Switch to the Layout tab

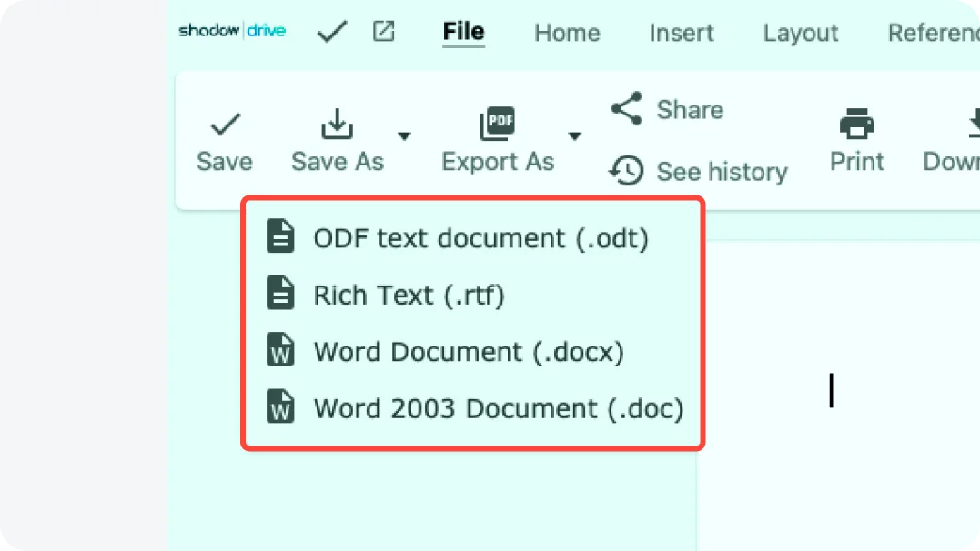[x=800, y=33]
